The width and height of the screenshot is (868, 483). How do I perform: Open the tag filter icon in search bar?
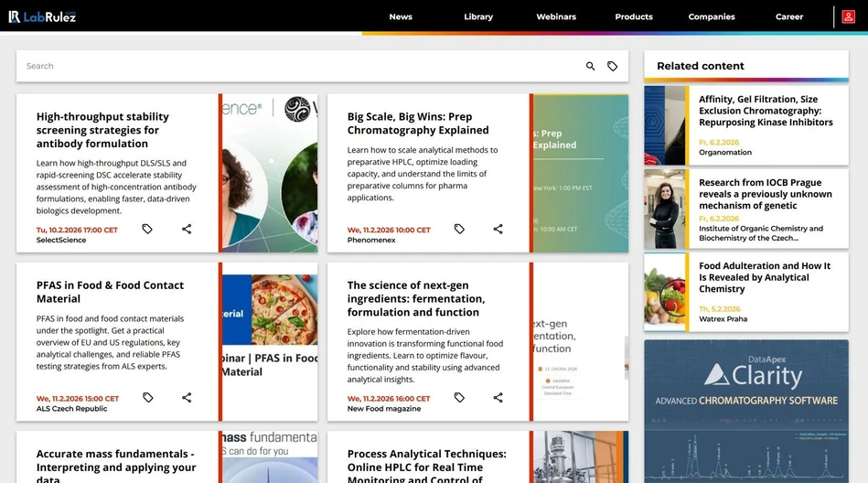click(613, 66)
